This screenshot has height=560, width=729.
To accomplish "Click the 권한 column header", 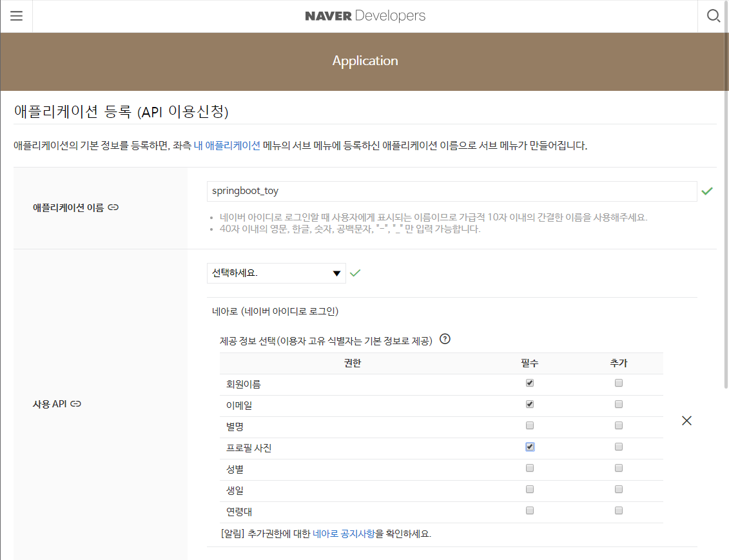I will 353,363.
